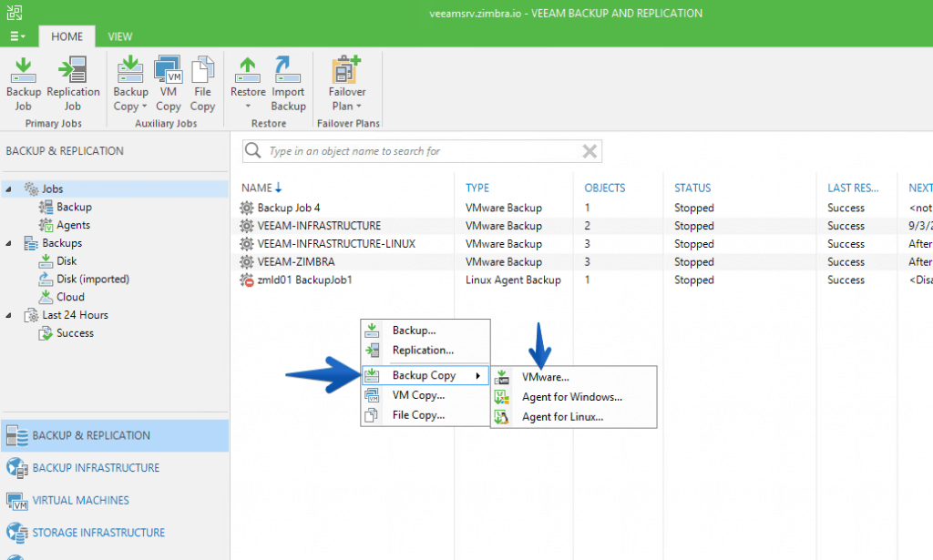
Task: Select the Success node in the tree
Action: point(75,333)
